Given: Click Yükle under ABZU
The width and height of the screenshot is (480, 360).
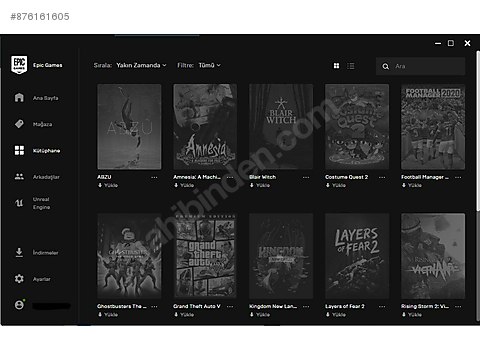Looking at the screenshot, I should (x=108, y=185).
